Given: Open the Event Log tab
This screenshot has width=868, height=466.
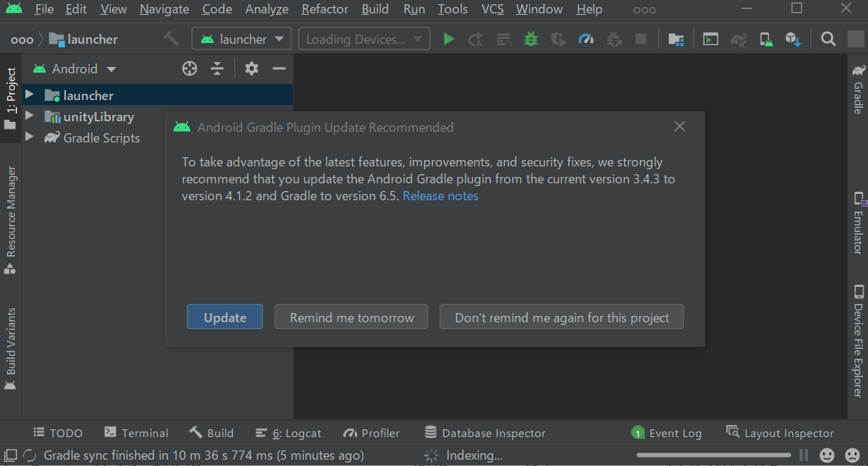Looking at the screenshot, I should pyautogui.click(x=666, y=433).
